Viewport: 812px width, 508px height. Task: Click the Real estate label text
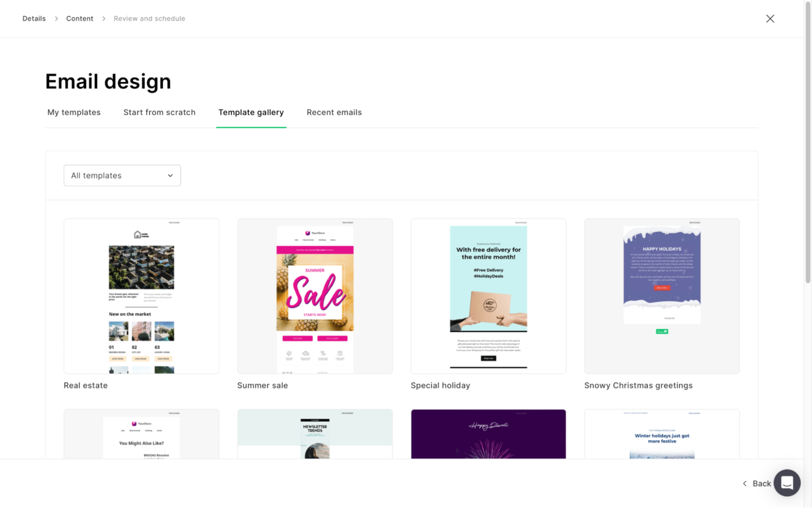86,386
